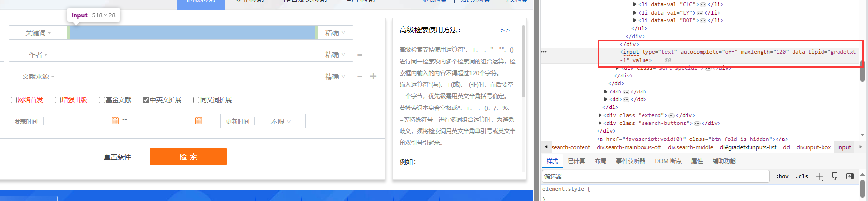Open 更新时间 不限 dropdown
868x201 pixels.
point(281,122)
